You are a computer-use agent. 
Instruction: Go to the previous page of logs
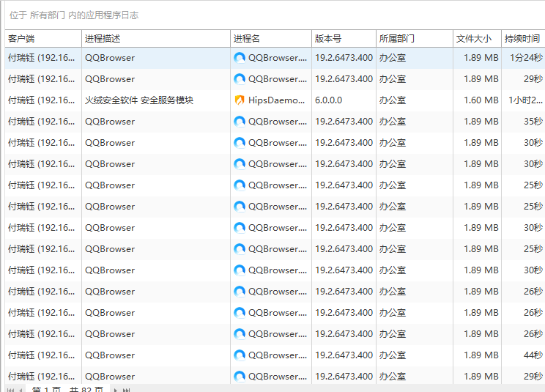coord(21,390)
